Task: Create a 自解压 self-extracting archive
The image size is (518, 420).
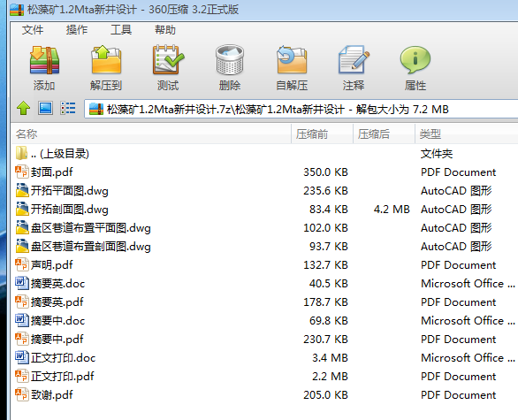Action: [292, 59]
